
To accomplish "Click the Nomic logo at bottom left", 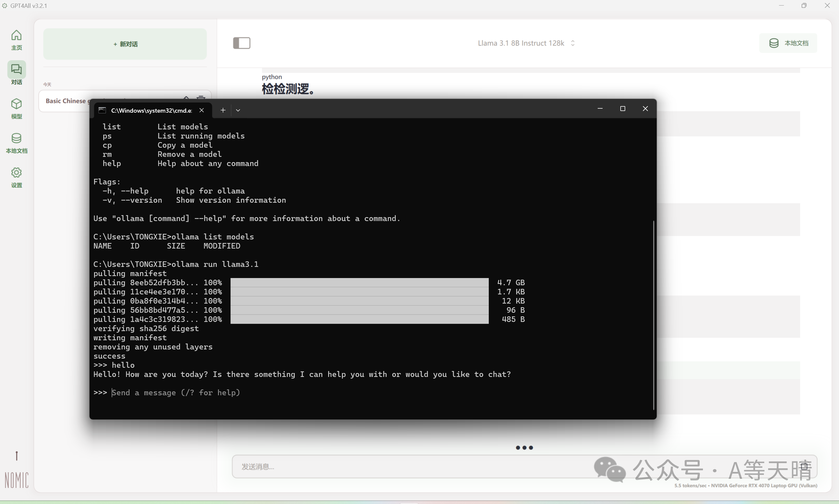I will pyautogui.click(x=16, y=479).
